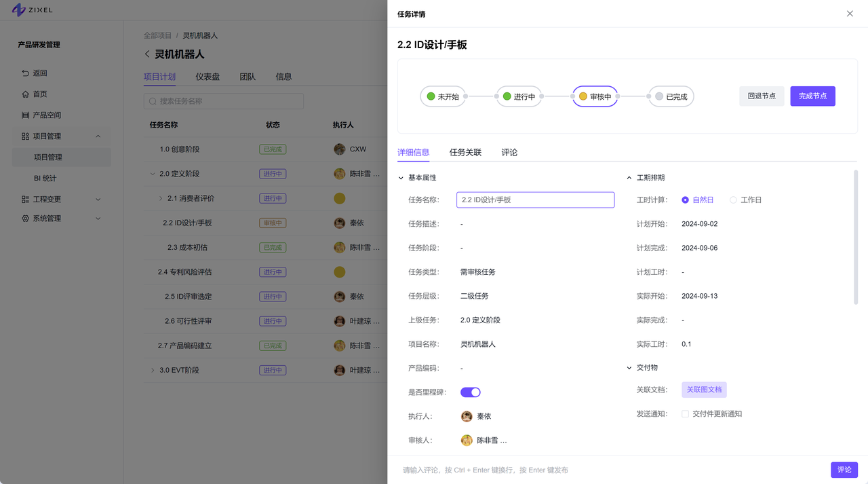Click the ZIXEL logo icon
Image resolution: width=868 pixels, height=484 pixels.
pyautogui.click(x=18, y=10)
